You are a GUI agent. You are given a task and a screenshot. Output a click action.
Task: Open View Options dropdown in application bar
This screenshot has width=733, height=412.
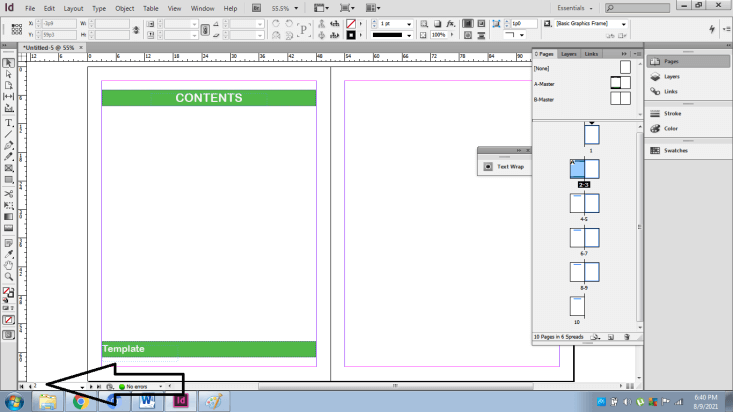point(321,8)
